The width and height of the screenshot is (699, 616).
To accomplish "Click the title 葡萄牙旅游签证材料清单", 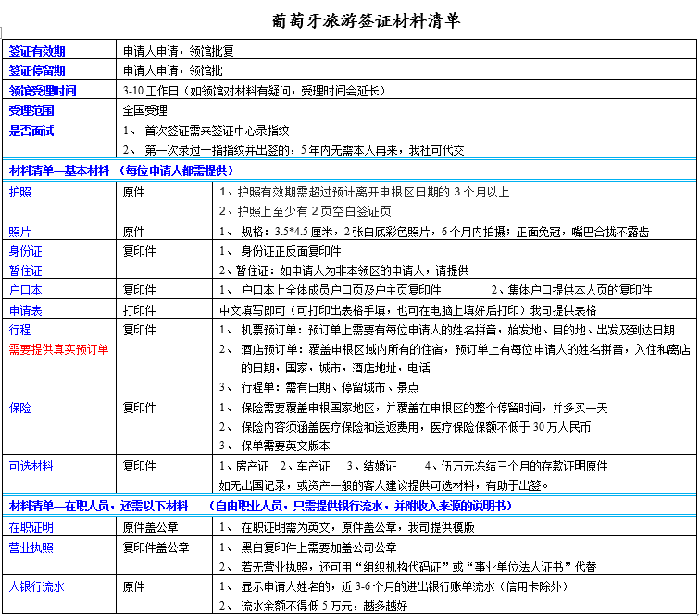I will coord(355,19).
